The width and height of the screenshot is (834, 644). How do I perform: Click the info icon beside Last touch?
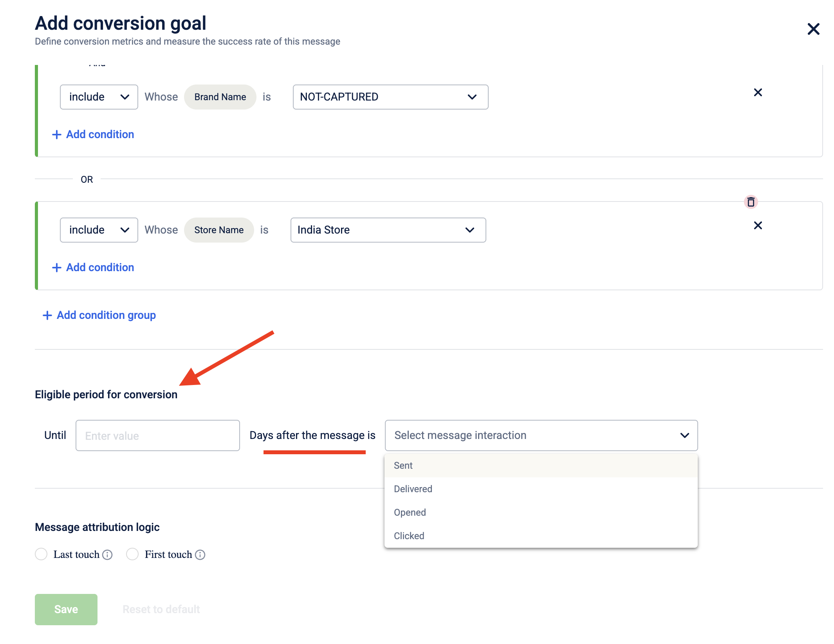[107, 555]
